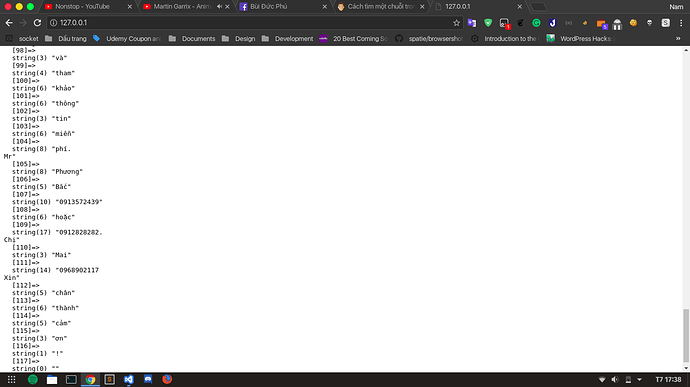Open the Dấu trang bookmarks folder
This screenshot has width=690, height=387.
tap(66, 39)
